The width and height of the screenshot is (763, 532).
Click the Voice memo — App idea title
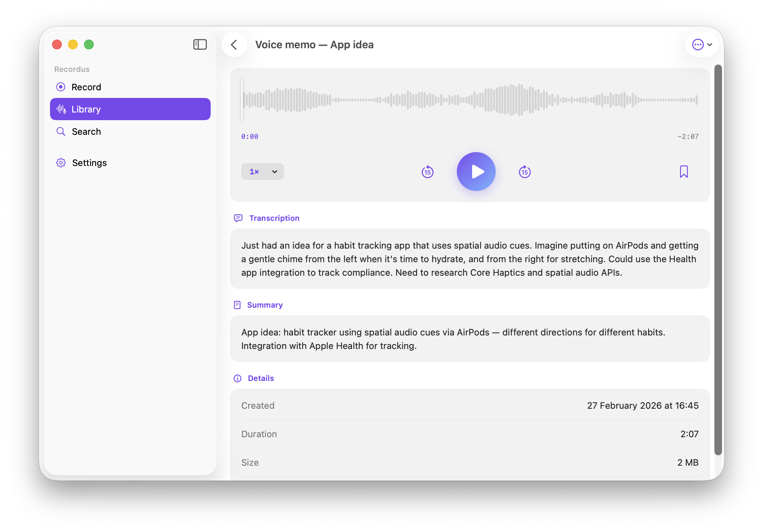pyautogui.click(x=315, y=44)
